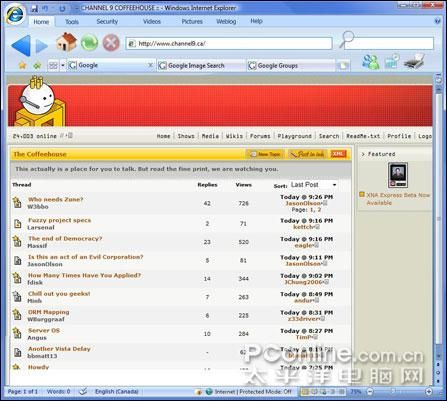The width and height of the screenshot is (447, 401).
Task: Click the address bar URL field
Action: click(229, 43)
